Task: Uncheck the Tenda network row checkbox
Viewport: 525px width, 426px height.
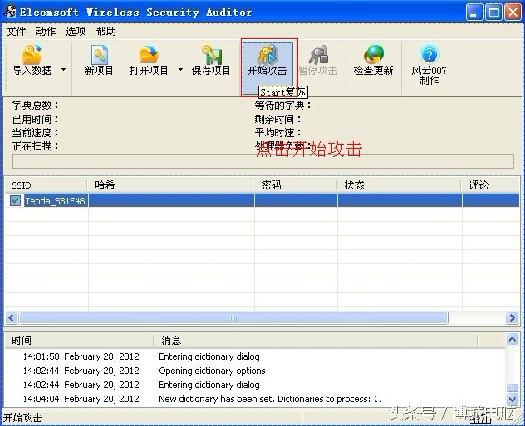Action: point(15,201)
